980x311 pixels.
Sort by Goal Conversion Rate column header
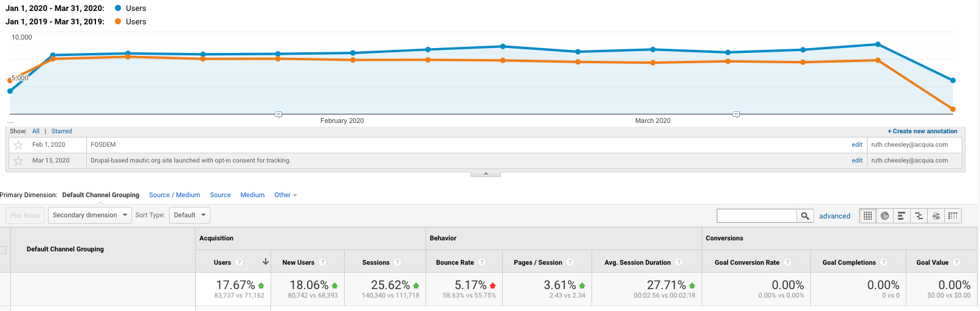[747, 263]
